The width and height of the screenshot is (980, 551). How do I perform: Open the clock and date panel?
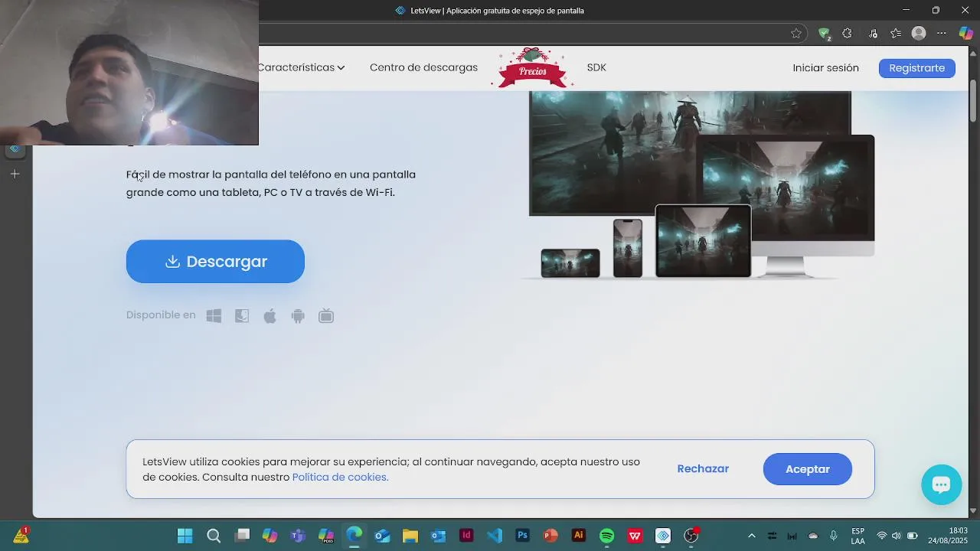coord(948,536)
